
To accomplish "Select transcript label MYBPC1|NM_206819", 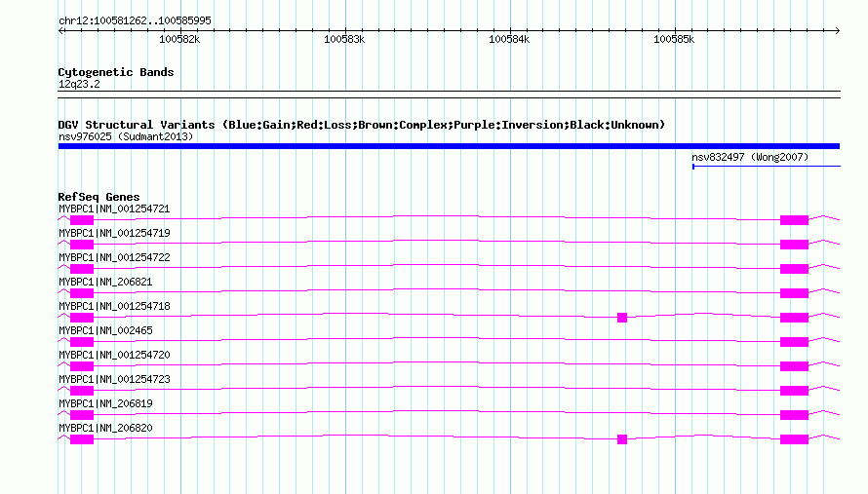I will point(105,403).
